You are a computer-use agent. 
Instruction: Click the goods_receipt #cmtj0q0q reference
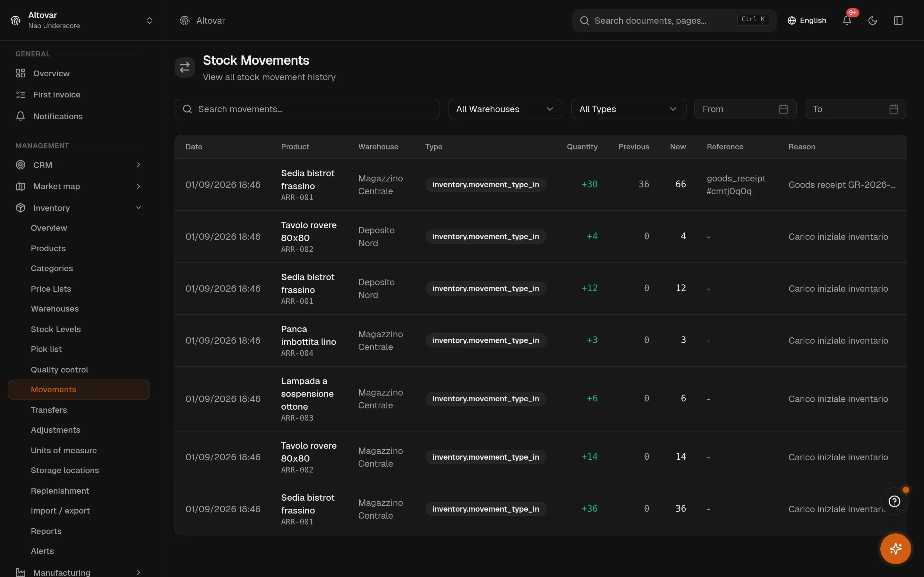pyautogui.click(x=736, y=185)
